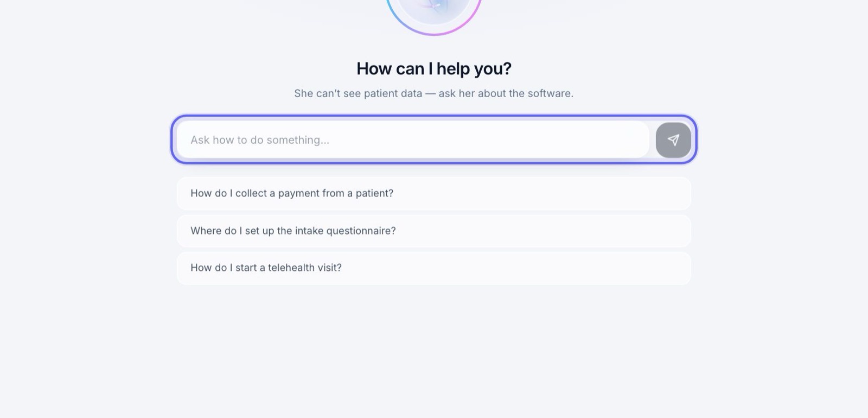The height and width of the screenshot is (418, 868).
Task: Select 'How do I collect a payment' suggestion
Action: pyautogui.click(x=434, y=193)
